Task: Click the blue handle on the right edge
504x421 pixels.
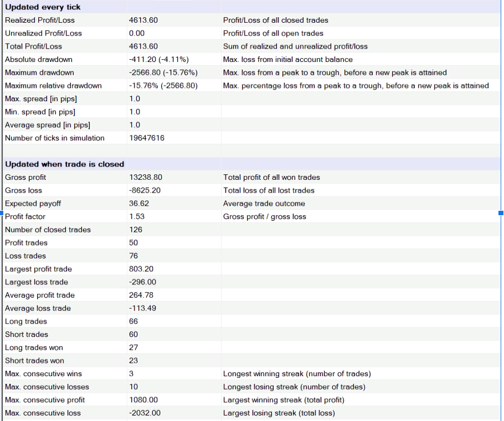Action: click(x=501, y=212)
